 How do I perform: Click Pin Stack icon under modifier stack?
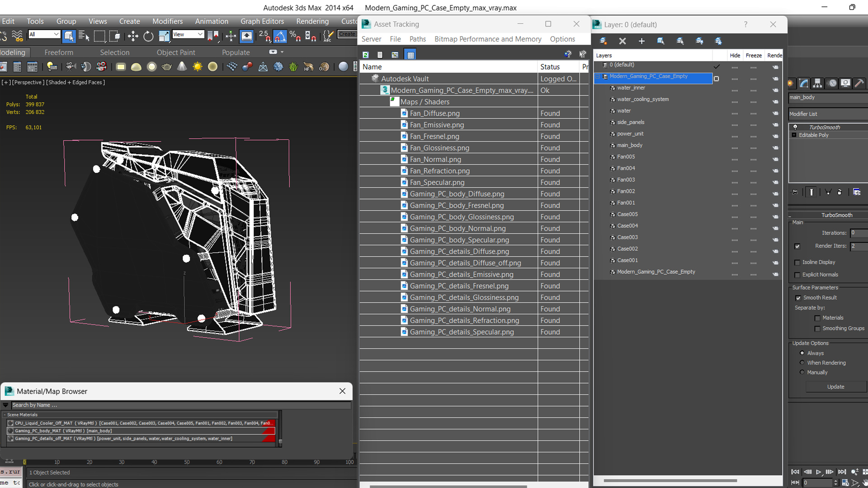pyautogui.click(x=795, y=192)
